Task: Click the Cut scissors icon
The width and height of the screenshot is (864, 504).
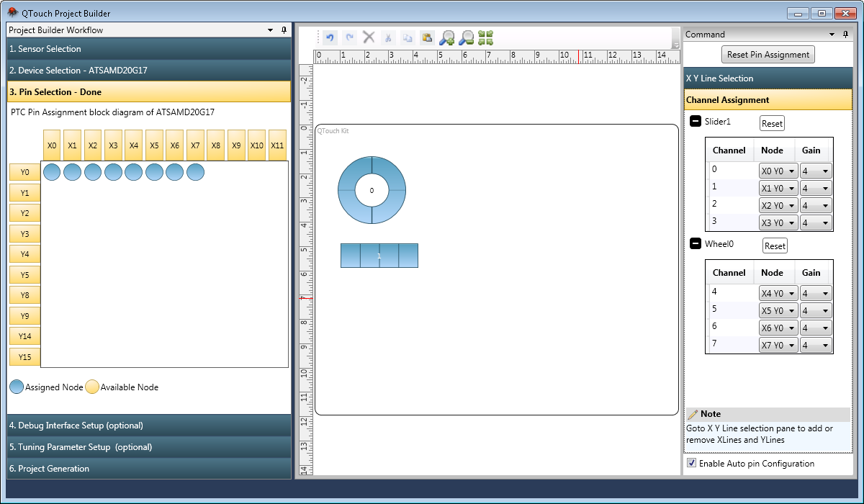Action: click(388, 37)
